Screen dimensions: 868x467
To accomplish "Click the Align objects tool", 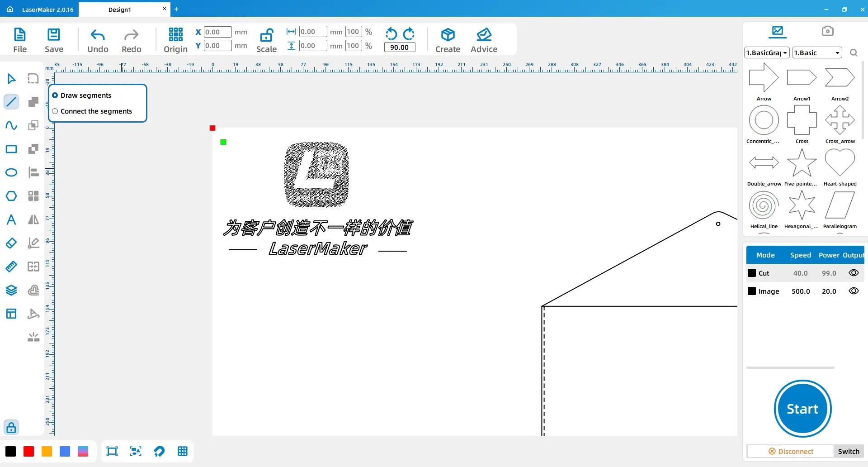I will (33, 172).
